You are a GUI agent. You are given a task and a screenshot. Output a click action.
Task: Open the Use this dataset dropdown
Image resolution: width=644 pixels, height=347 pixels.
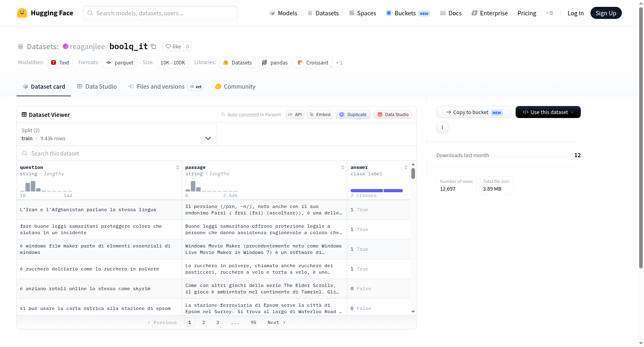(x=548, y=112)
